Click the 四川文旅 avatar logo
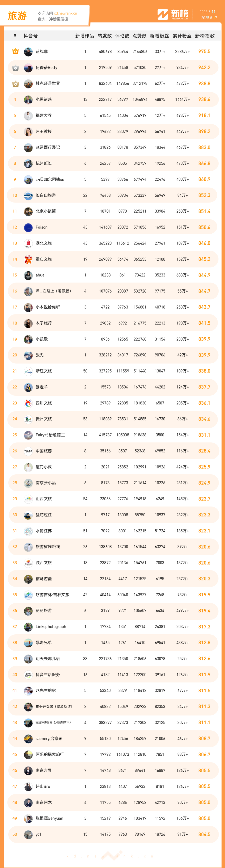This screenshot has width=225, height=868. [28, 403]
